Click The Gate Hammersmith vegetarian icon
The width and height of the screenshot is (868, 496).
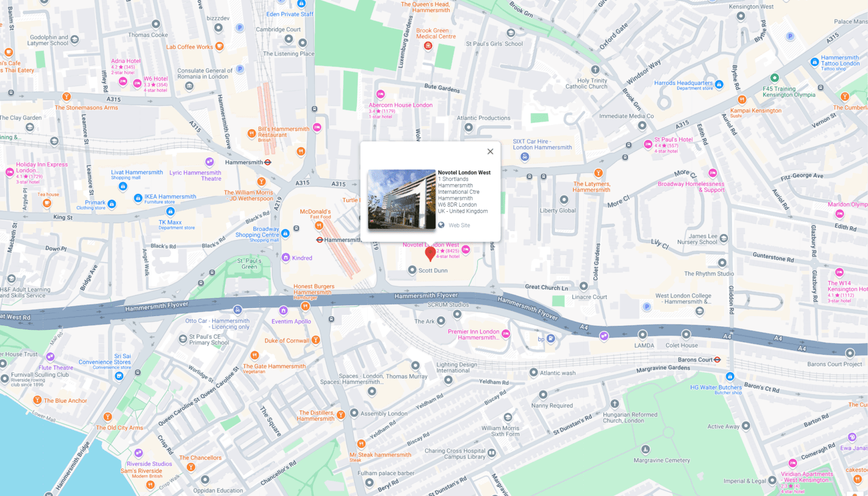[x=255, y=355]
